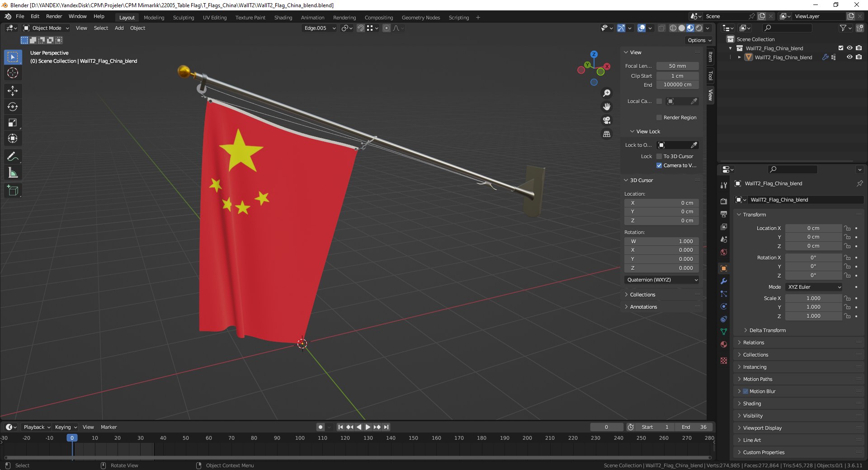This screenshot has width=868, height=470.
Task: Hide WallT2_Flag_China_blend object eye icon
Action: (849, 57)
